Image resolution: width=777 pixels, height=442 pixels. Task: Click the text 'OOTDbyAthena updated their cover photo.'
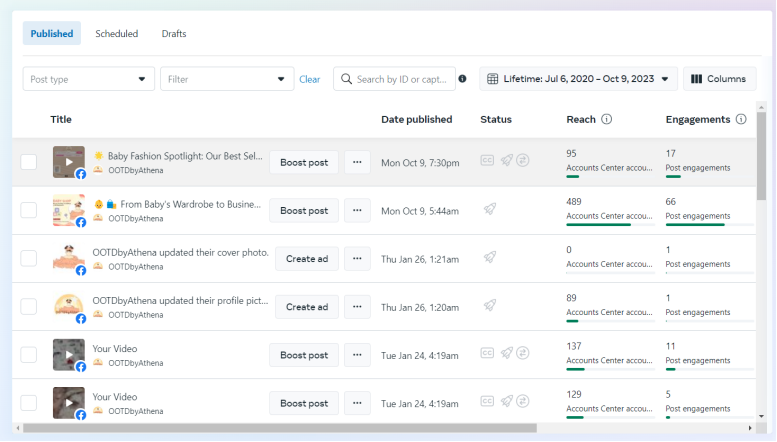(180, 252)
